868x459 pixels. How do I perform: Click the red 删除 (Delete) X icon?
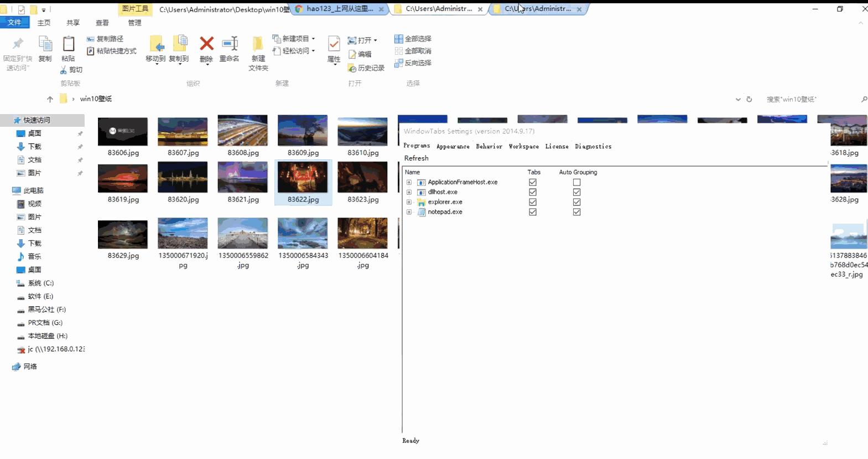206,43
